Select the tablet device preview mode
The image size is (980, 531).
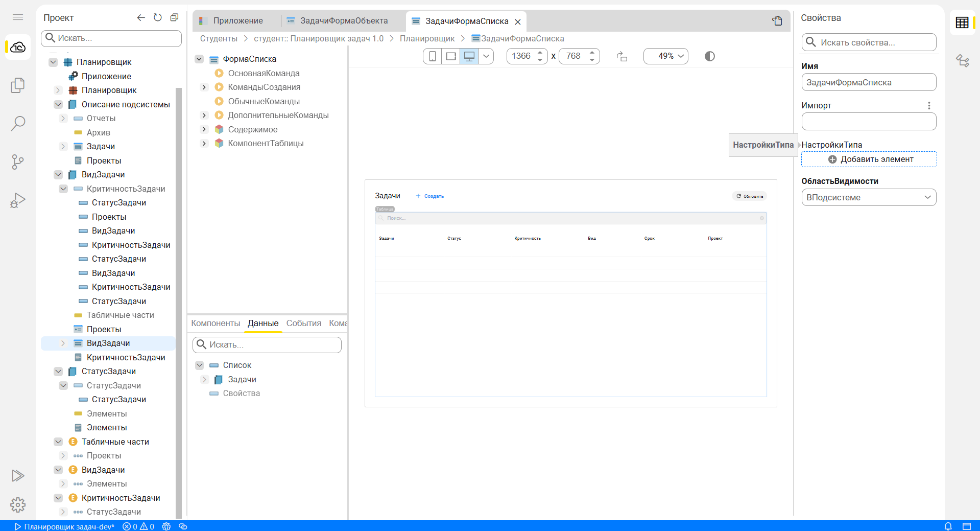click(450, 56)
